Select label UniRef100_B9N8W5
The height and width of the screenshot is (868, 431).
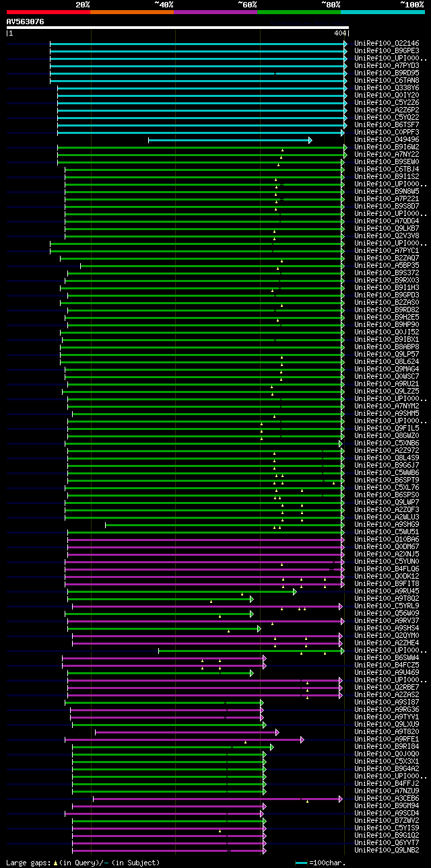tap(387, 191)
